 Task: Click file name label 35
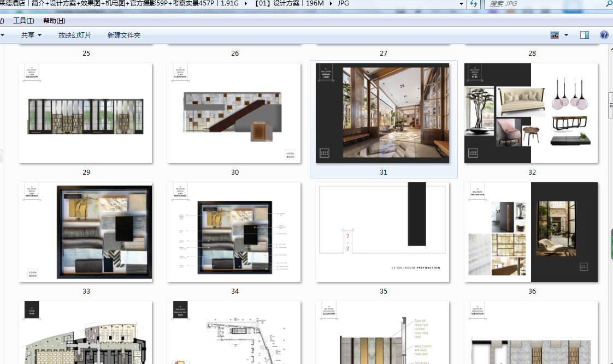[x=384, y=291]
